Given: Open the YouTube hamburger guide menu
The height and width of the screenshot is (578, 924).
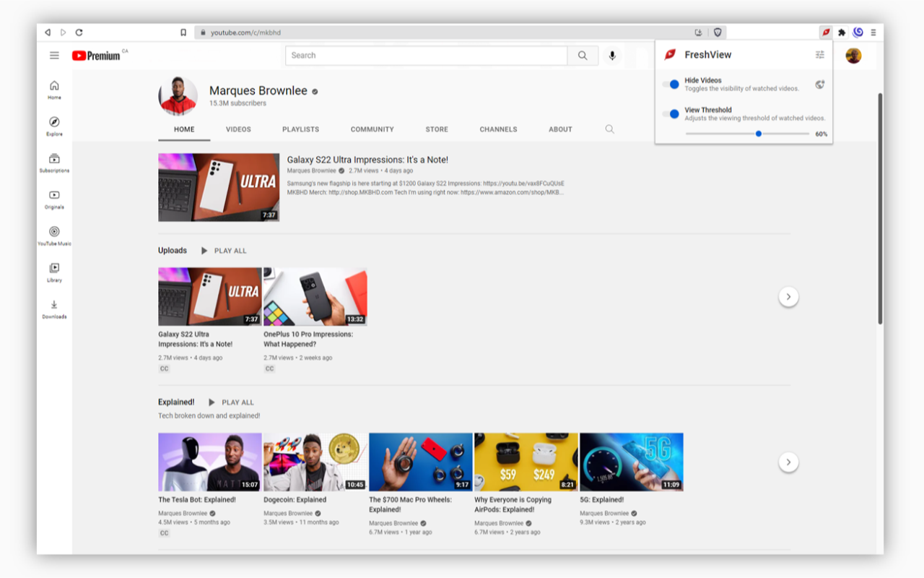Looking at the screenshot, I should 54,56.
